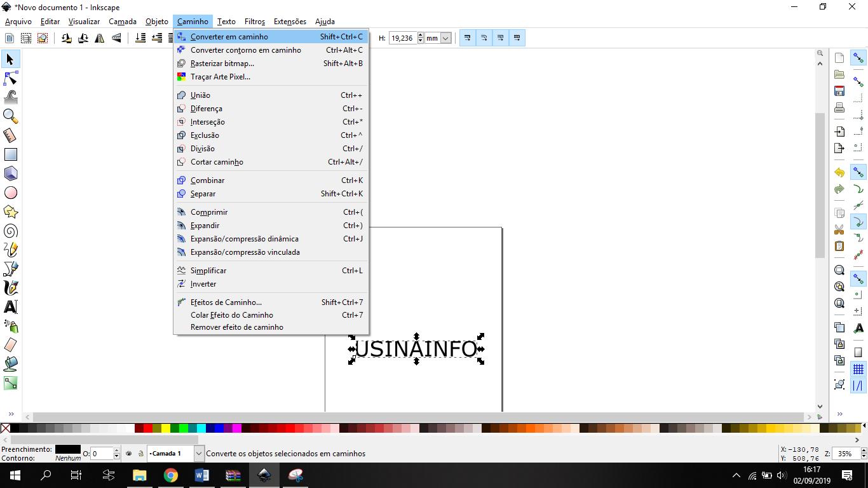Select the Measure ruler tool
Viewport: 868px width, 488px height.
[10, 135]
